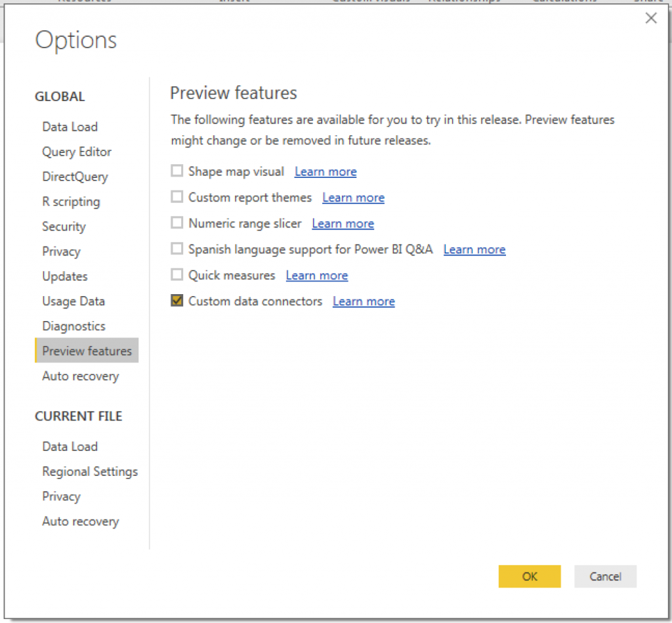Viewport: 672px width, 623px height.
Task: Enable the Numeric range slicer checkbox
Action: point(177,223)
